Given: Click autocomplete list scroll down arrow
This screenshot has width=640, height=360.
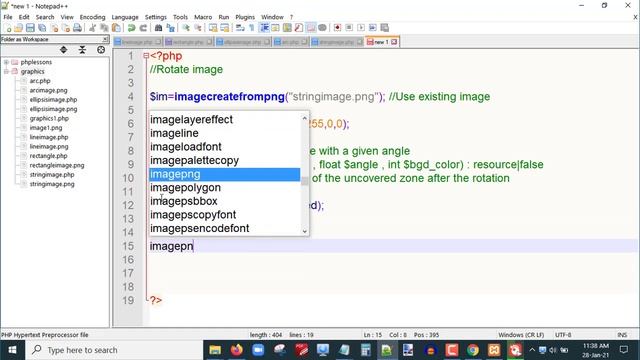Looking at the screenshot, I should coord(304,231).
